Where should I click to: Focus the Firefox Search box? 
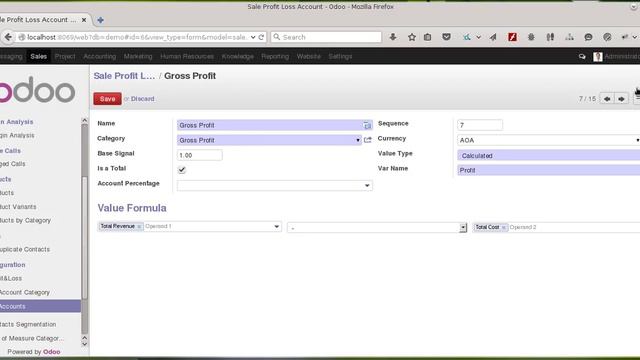pyautogui.click(x=326, y=37)
